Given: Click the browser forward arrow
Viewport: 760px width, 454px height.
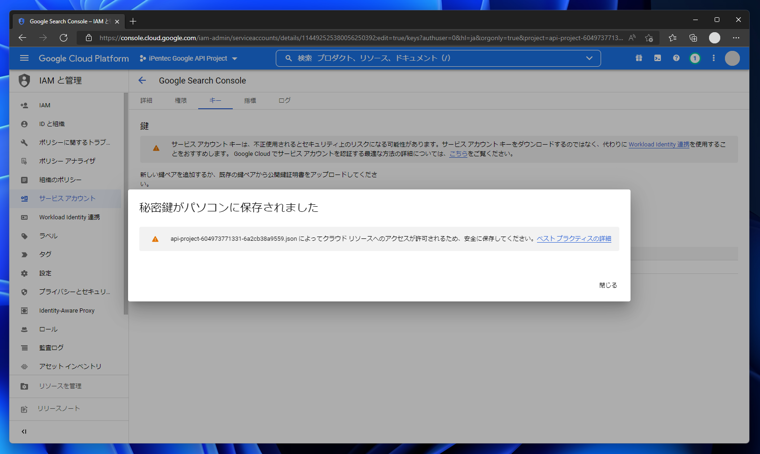Looking at the screenshot, I should [x=43, y=38].
